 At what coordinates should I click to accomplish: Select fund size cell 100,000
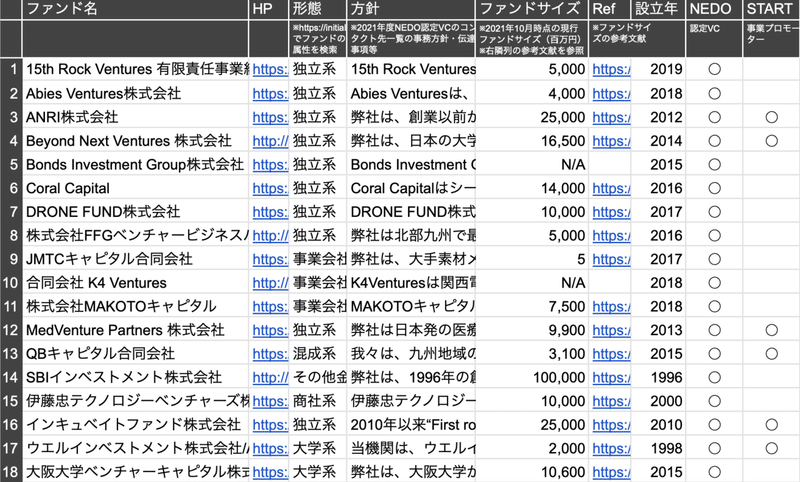pos(532,377)
